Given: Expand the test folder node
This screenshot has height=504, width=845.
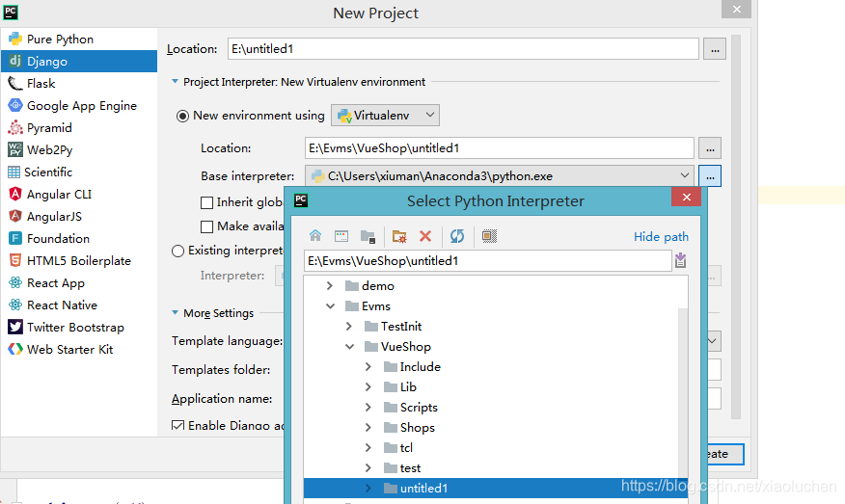Looking at the screenshot, I should click(x=368, y=468).
